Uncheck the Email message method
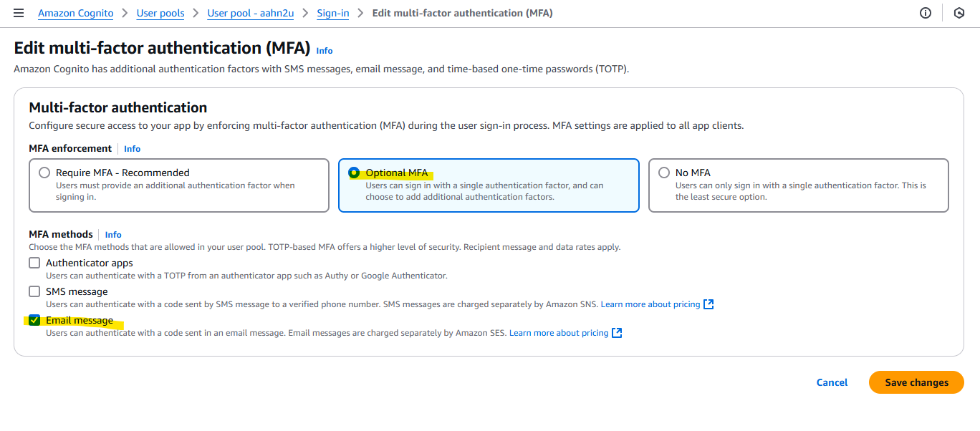Viewport: 980px width, 431px height. click(34, 320)
